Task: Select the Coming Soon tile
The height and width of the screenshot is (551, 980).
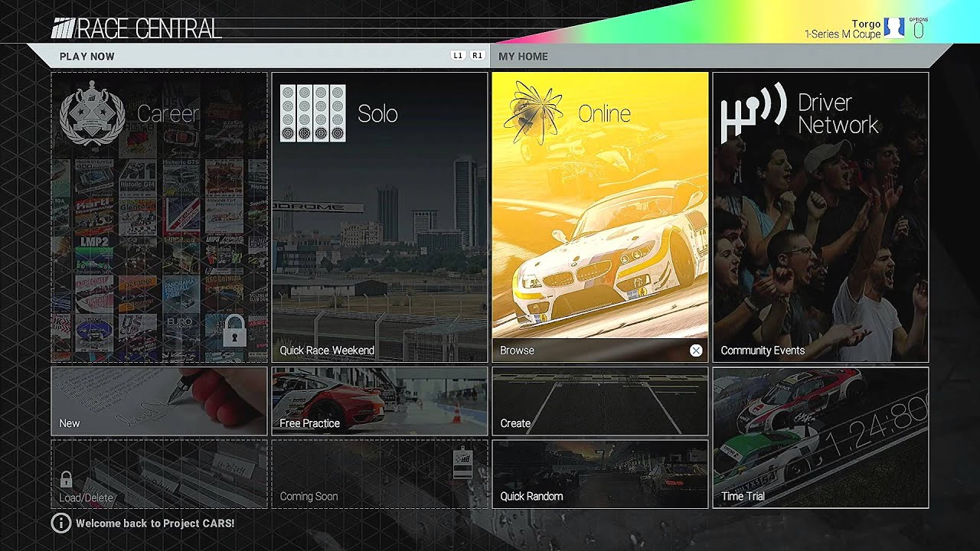Action: pyautogui.click(x=380, y=474)
